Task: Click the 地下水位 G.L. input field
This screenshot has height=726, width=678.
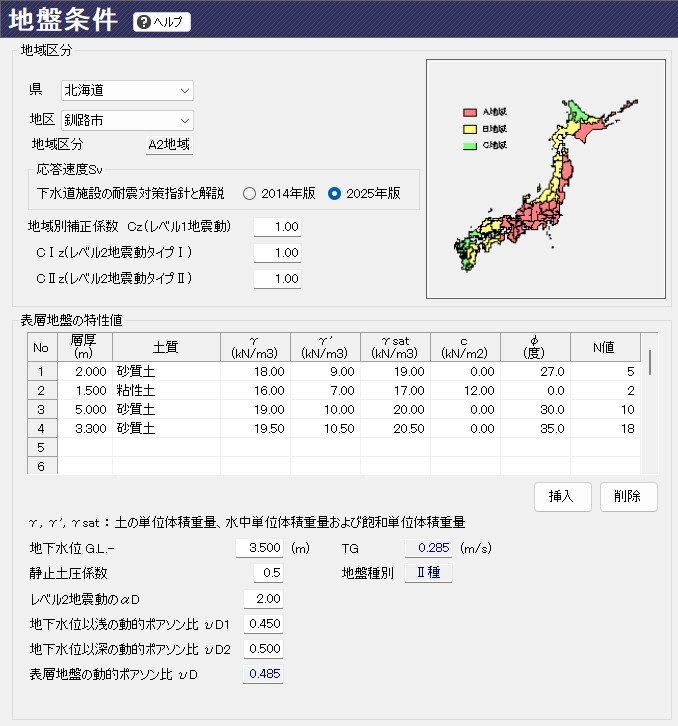Action: click(x=260, y=548)
